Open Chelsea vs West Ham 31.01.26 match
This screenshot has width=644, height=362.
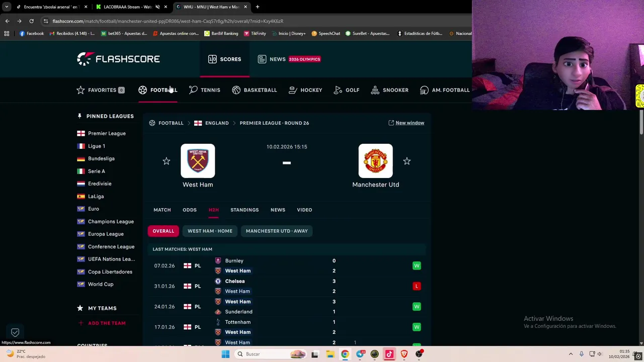[x=288, y=286]
